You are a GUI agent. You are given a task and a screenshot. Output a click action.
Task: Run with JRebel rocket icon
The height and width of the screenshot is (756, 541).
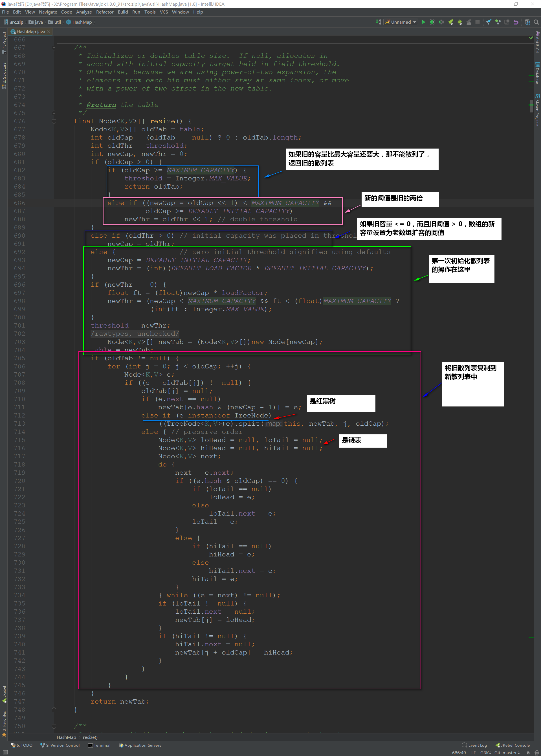[451, 22]
